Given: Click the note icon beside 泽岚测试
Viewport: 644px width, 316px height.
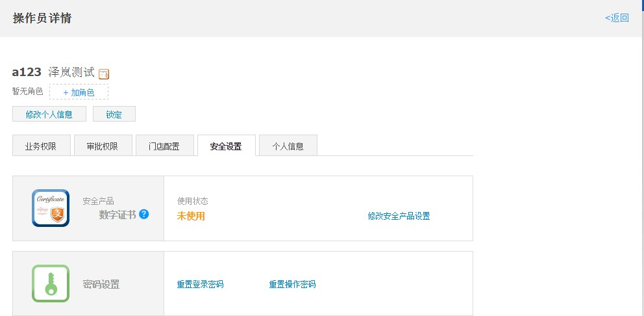Looking at the screenshot, I should pyautogui.click(x=104, y=74).
